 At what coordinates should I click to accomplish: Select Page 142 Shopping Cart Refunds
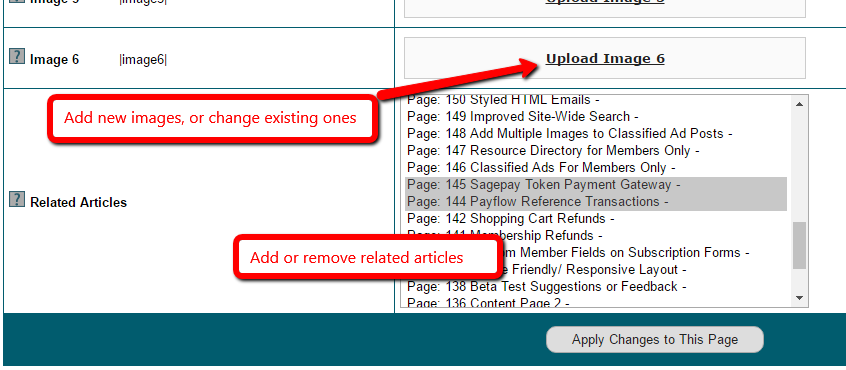pos(596,219)
